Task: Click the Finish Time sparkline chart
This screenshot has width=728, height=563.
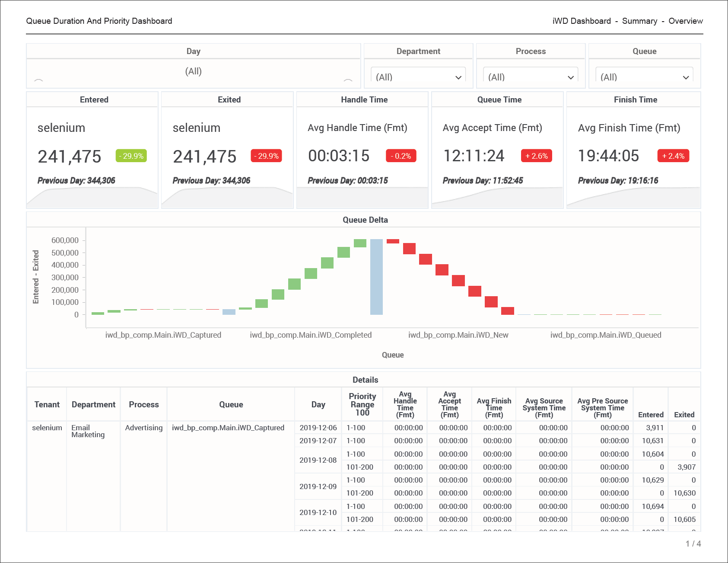Action: coord(633,198)
